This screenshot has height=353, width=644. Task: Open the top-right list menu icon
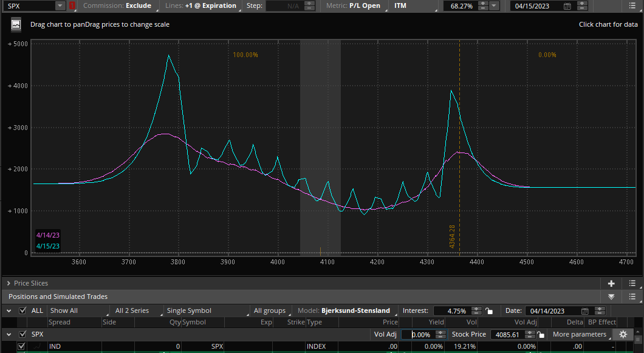pyautogui.click(x=632, y=5)
